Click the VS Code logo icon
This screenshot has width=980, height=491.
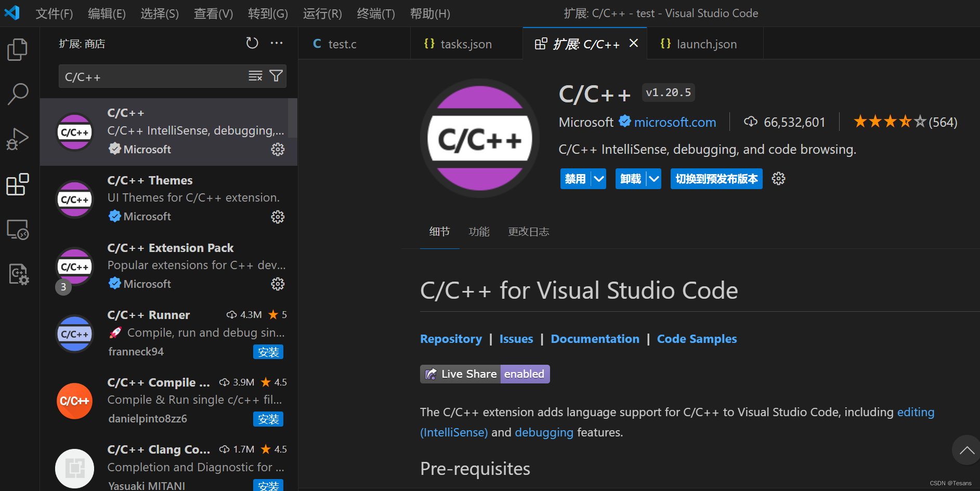(12, 12)
